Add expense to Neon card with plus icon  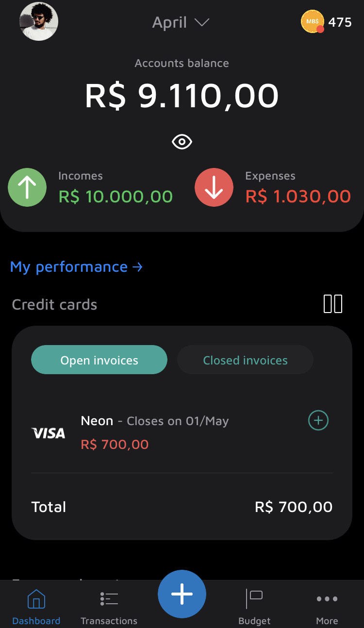[x=318, y=420]
